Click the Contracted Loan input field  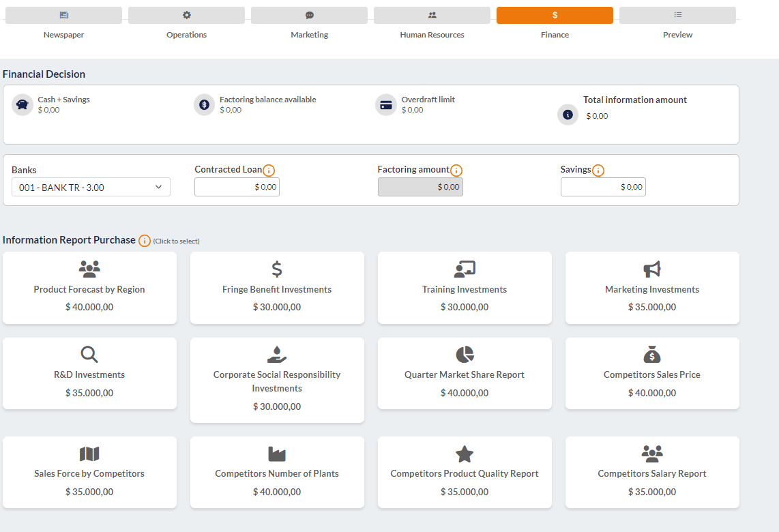click(237, 187)
